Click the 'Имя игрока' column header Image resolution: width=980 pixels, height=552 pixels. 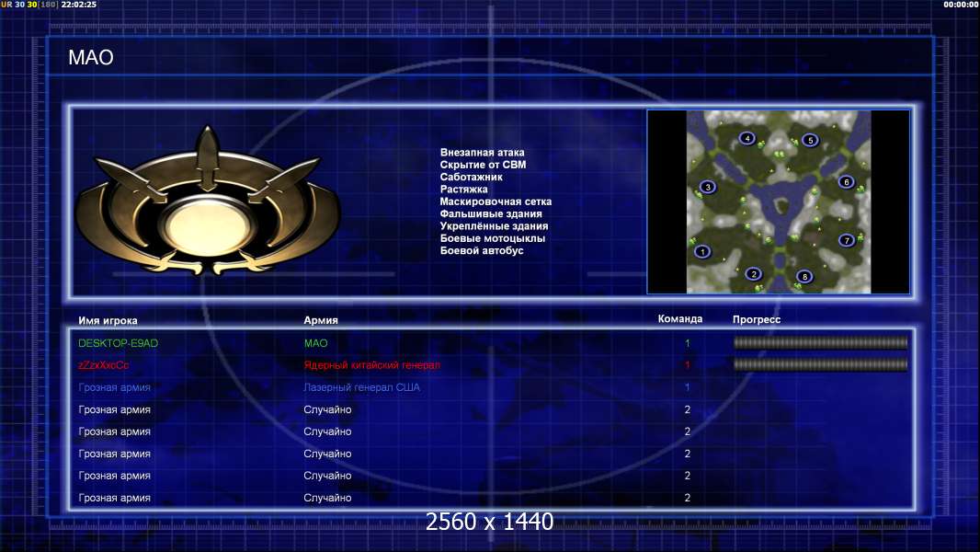[x=108, y=321]
